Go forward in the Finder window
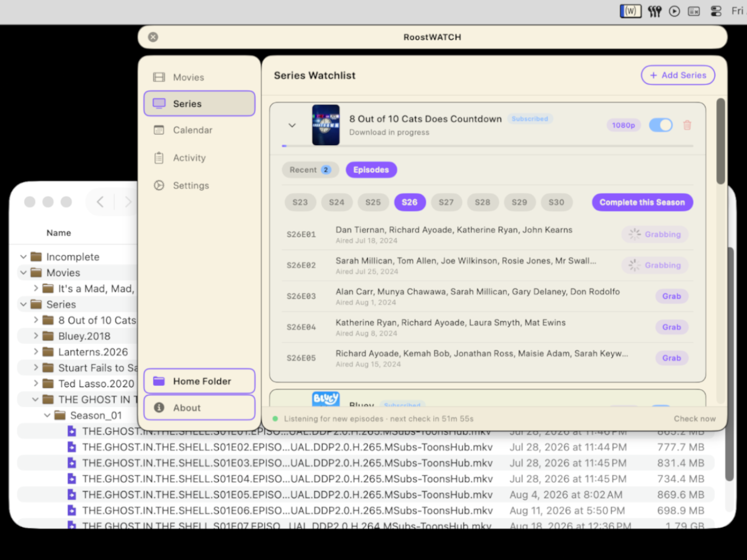This screenshot has height=560, width=747. pyautogui.click(x=127, y=202)
